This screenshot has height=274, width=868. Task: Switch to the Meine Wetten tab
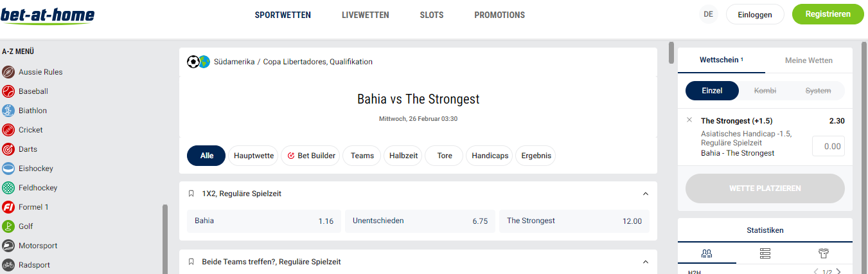click(x=808, y=60)
